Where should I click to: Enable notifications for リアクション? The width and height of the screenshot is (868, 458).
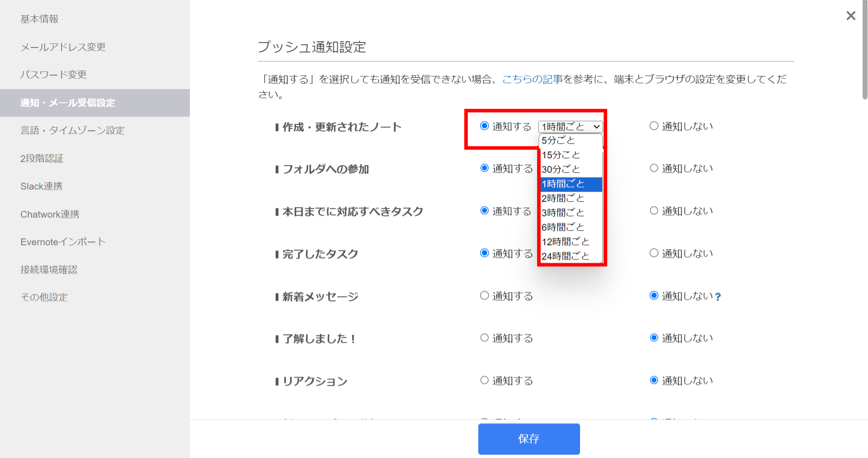point(484,380)
